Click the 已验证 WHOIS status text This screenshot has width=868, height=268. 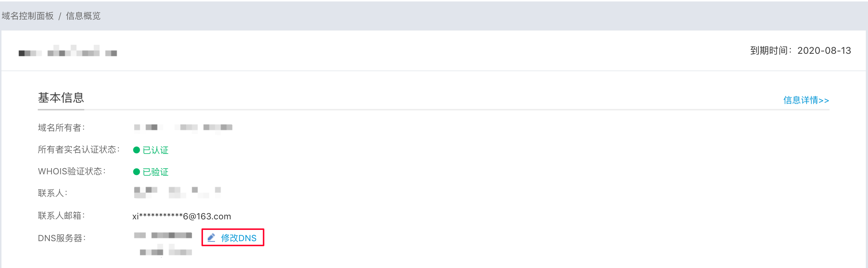point(155,172)
